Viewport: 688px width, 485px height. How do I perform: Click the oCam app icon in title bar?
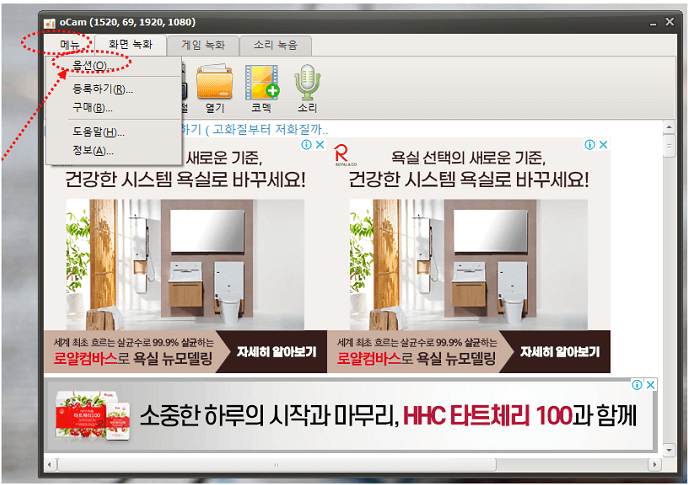click(50, 23)
